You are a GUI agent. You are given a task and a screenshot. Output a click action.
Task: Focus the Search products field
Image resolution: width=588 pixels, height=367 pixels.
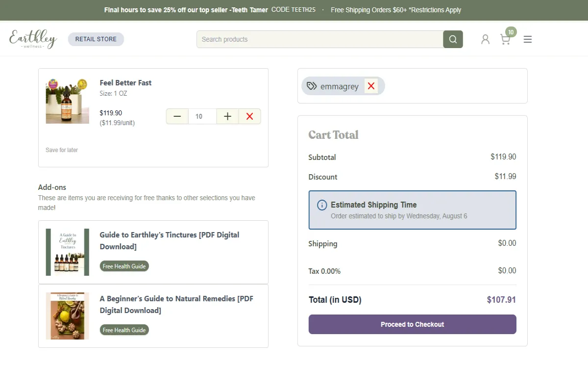[x=319, y=39]
